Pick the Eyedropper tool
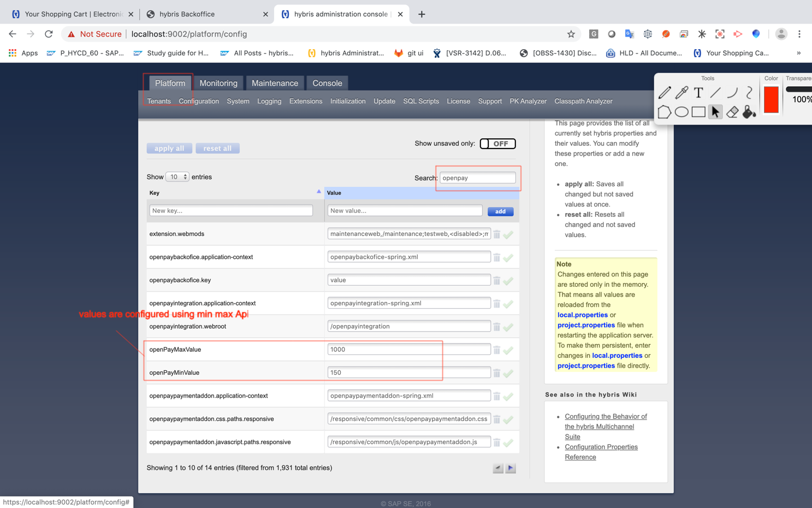 click(x=681, y=93)
